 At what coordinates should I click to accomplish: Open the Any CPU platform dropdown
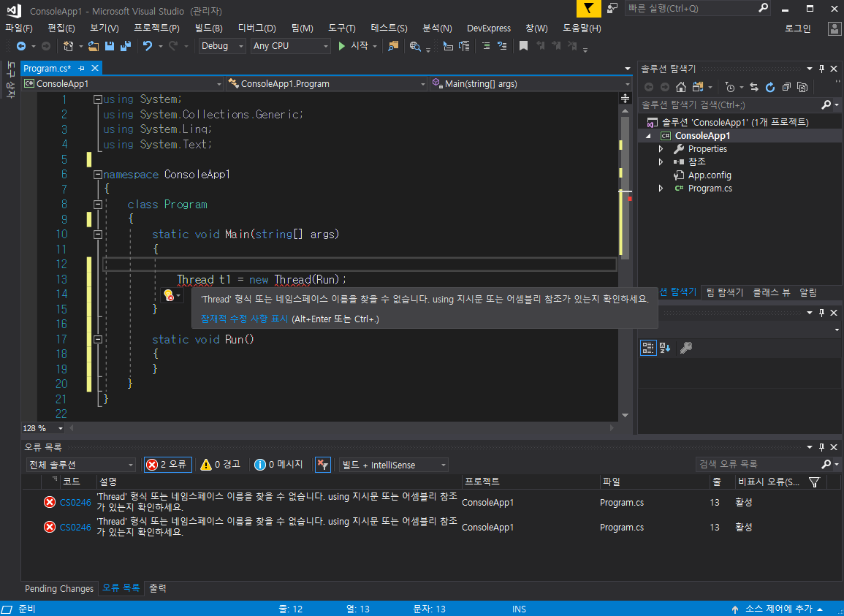click(x=290, y=46)
